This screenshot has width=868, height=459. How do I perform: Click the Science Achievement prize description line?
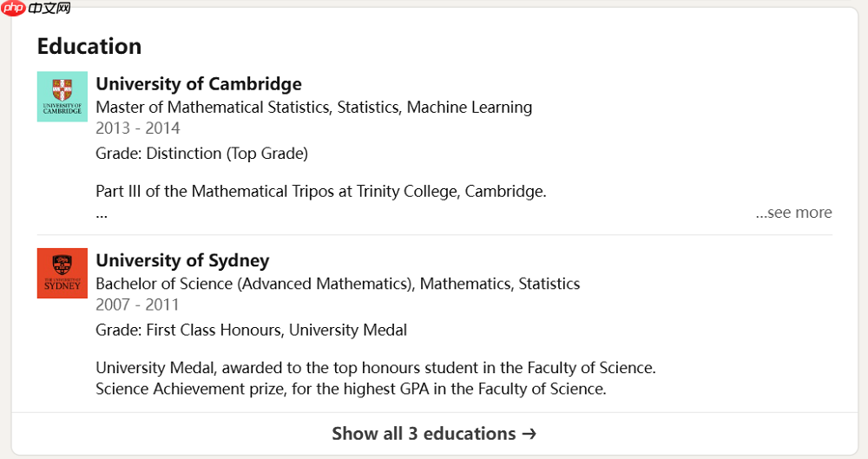(351, 389)
